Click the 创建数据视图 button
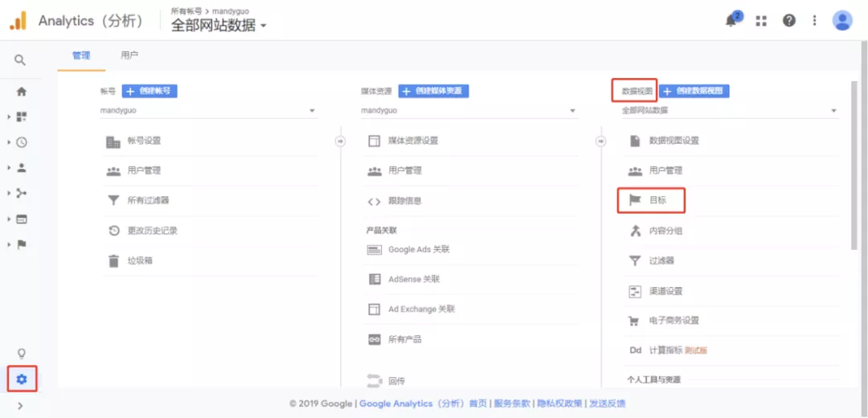Screen dimensions: 868x418 click(694, 91)
